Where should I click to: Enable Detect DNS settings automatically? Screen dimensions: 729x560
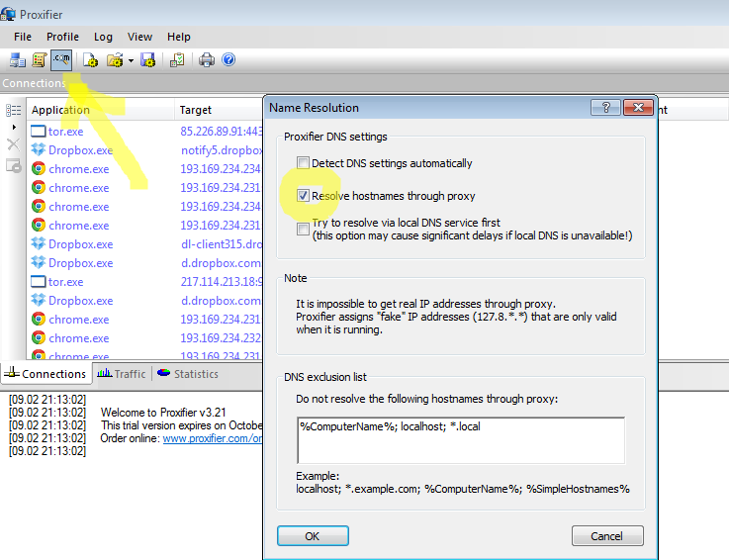[304, 163]
